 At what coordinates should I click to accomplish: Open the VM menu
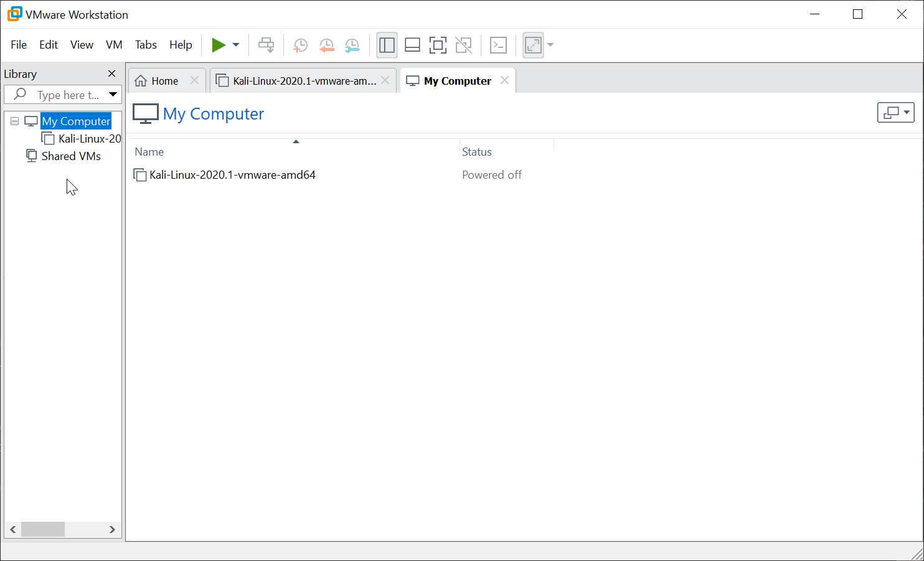tap(114, 45)
